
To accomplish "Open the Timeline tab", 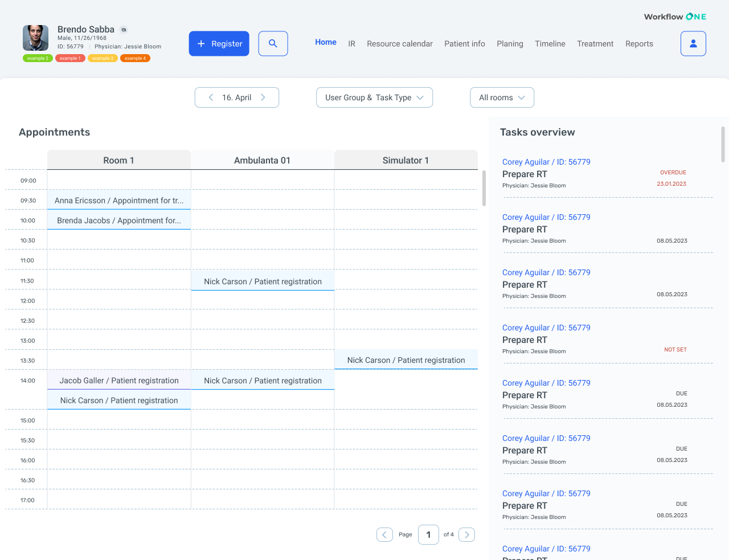I will [550, 44].
